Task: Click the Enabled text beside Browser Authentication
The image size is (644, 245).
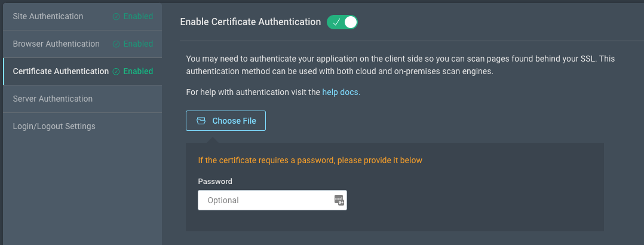Action: [138, 44]
